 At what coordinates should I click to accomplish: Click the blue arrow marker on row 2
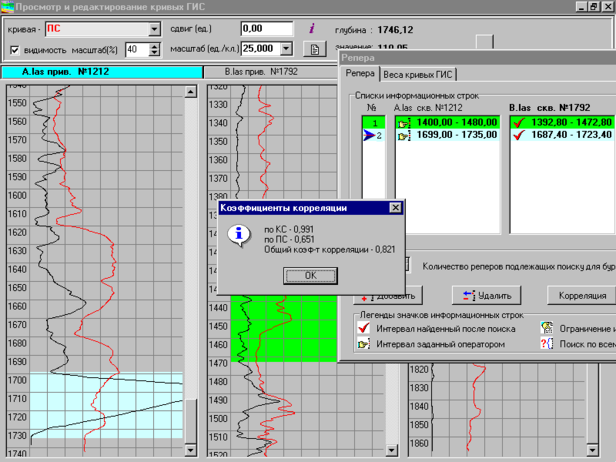point(371,134)
